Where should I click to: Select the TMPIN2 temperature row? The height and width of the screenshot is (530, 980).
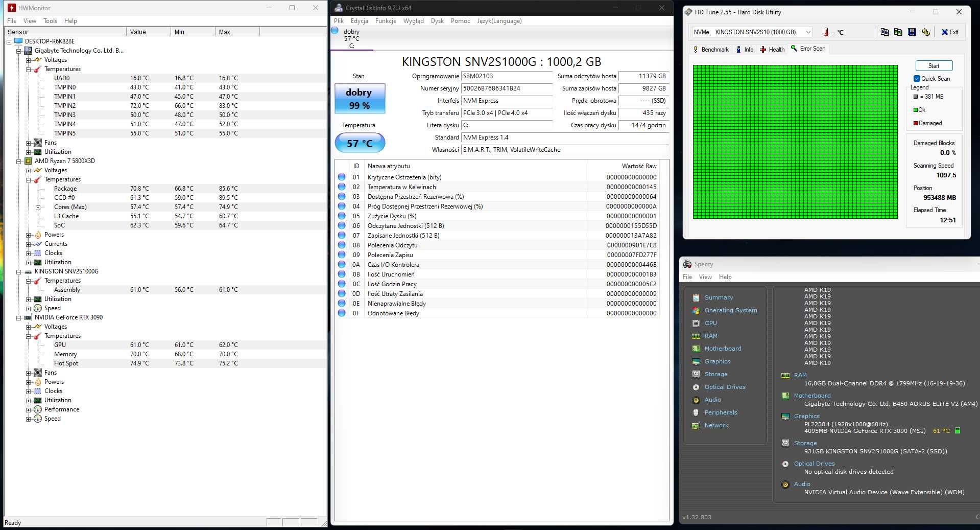(x=165, y=106)
